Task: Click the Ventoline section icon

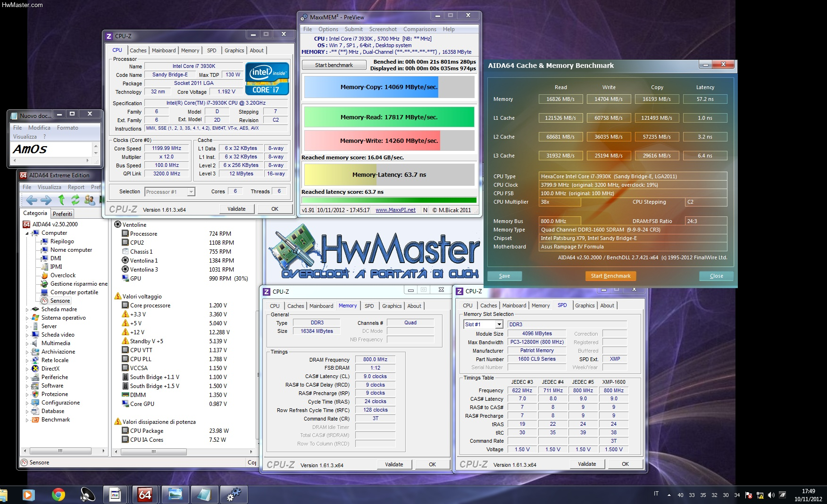Action: [117, 224]
